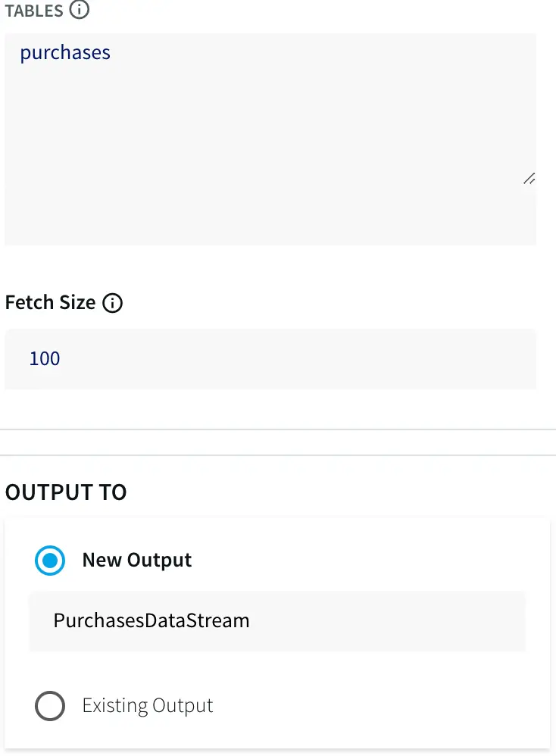This screenshot has height=756, width=556.
Task: Click the value 100 in Fetch Size
Action: click(x=45, y=358)
